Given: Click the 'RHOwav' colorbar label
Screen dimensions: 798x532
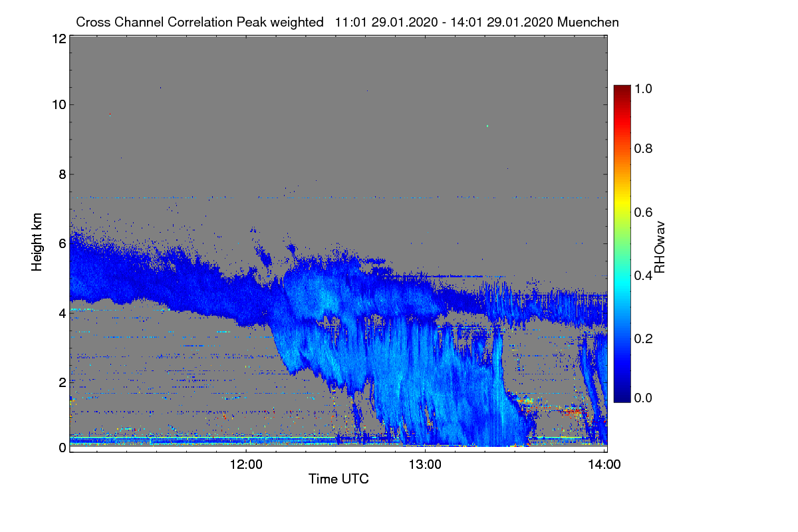Looking at the screenshot, I should pos(660,247).
